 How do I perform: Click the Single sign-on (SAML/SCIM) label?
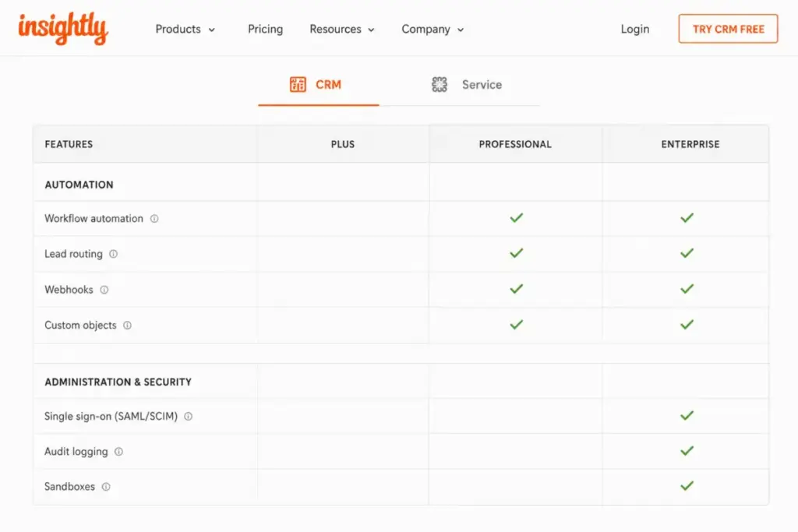111,417
